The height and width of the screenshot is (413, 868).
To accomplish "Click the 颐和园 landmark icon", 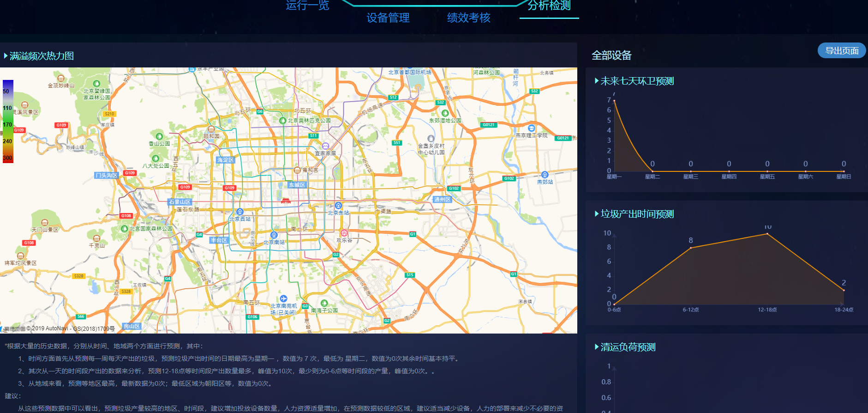I will 211,129.
